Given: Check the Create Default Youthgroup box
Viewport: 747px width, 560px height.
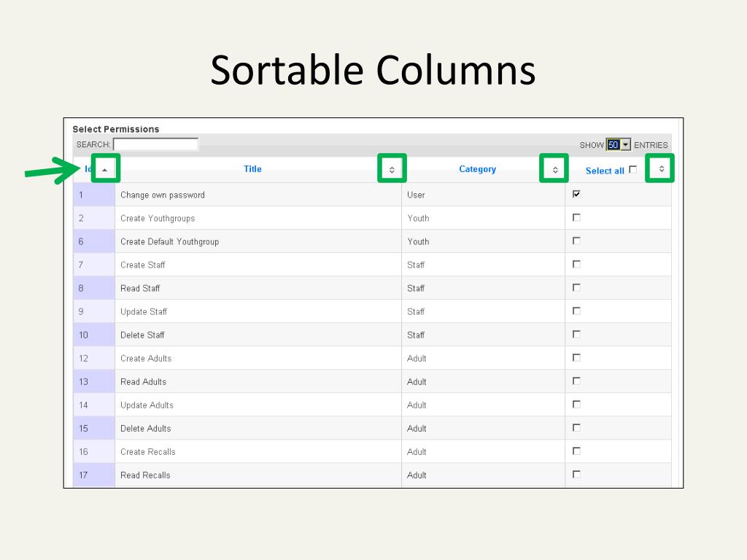Looking at the screenshot, I should pos(576,241).
